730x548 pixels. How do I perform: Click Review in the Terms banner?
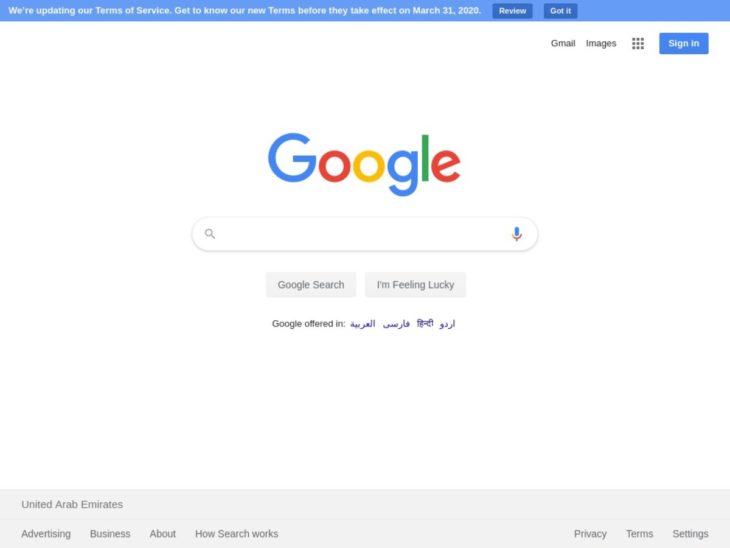[512, 11]
